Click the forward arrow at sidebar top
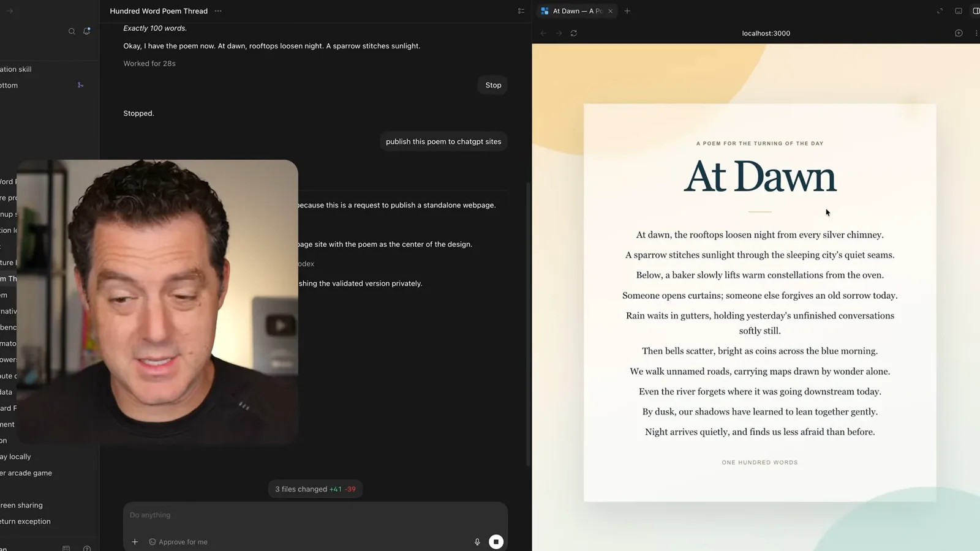 pos(10,11)
